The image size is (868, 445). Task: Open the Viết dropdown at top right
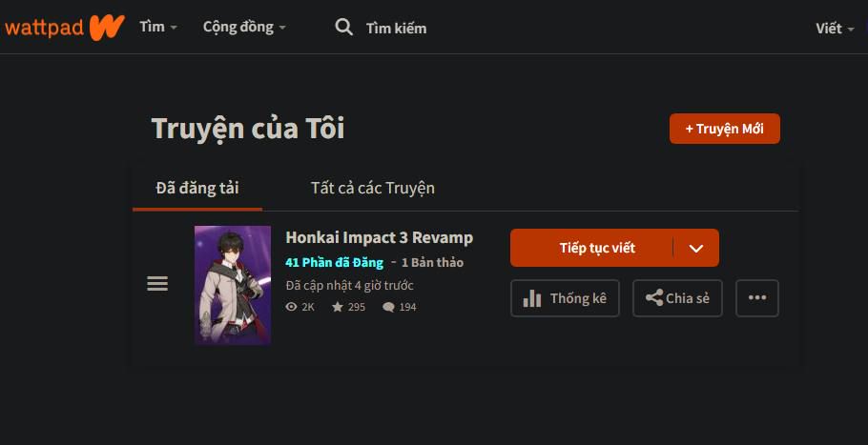835,29
